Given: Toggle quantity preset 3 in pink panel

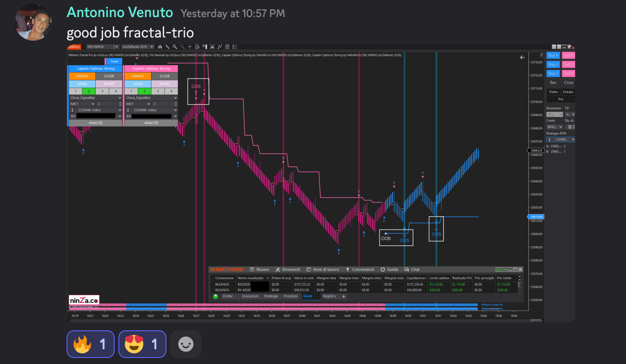Looking at the screenshot, I should [x=158, y=91].
